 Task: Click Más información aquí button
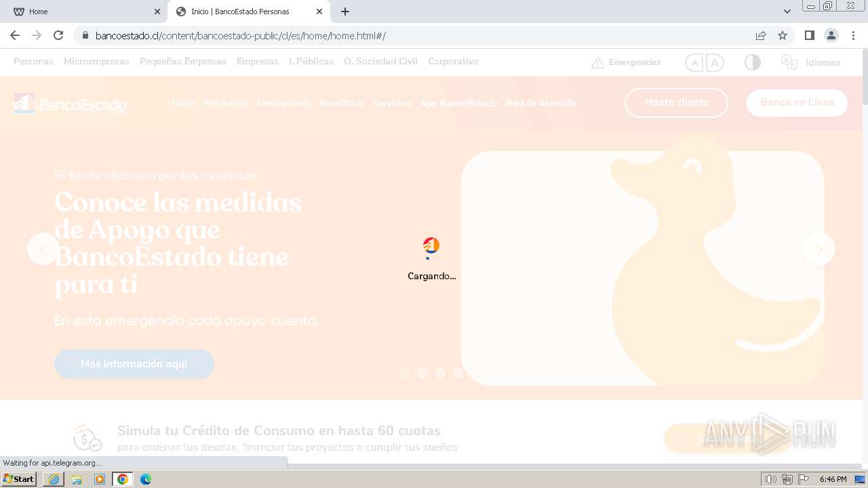tap(134, 364)
